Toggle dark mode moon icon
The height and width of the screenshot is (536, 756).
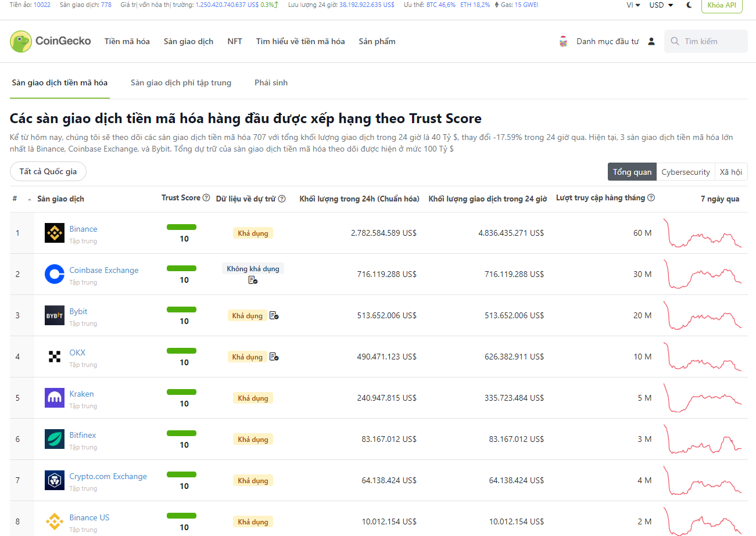click(x=689, y=5)
